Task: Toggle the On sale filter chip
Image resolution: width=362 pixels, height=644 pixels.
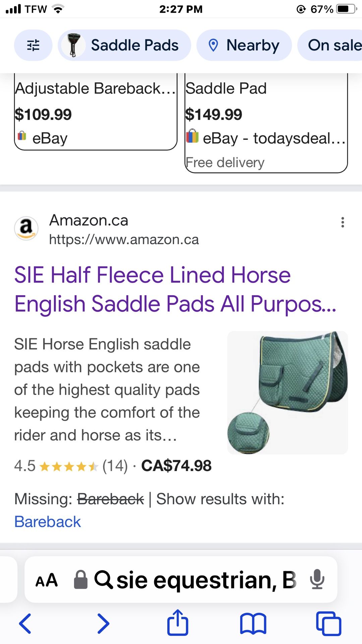Action: pos(332,45)
